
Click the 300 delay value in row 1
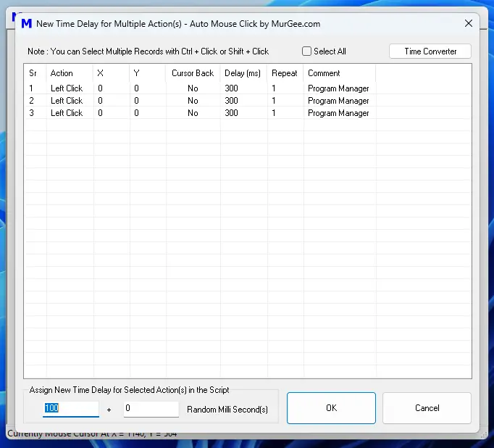click(x=231, y=88)
